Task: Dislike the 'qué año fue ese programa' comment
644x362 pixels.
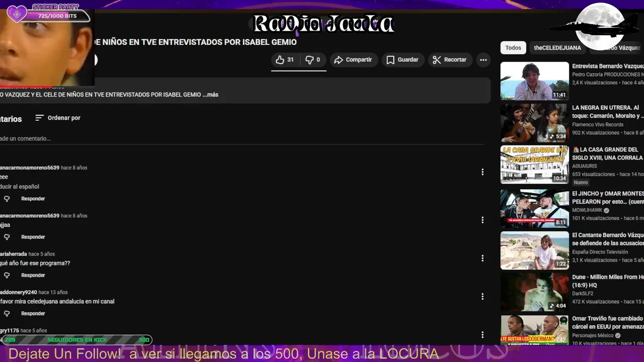Action: pos(7,275)
